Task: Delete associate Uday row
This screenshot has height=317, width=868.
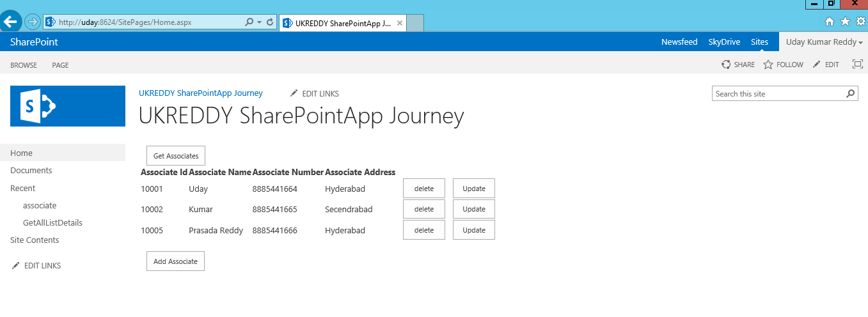Action: point(424,189)
